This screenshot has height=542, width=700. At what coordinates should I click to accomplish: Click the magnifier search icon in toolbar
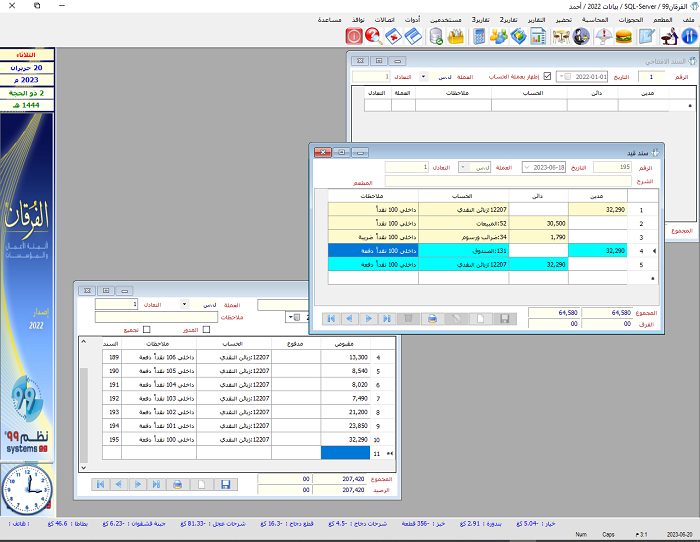(374, 37)
